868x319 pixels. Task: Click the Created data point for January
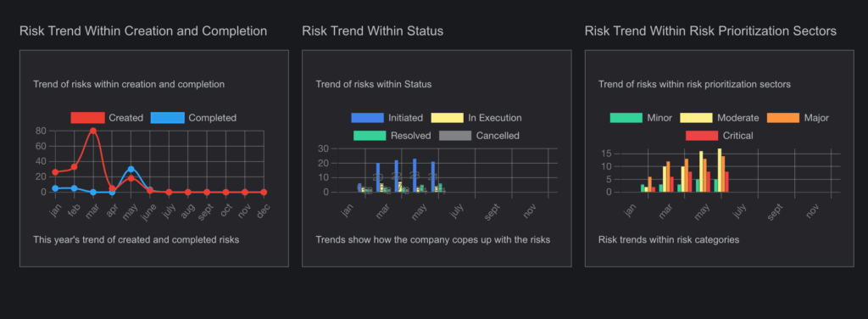[x=55, y=172]
